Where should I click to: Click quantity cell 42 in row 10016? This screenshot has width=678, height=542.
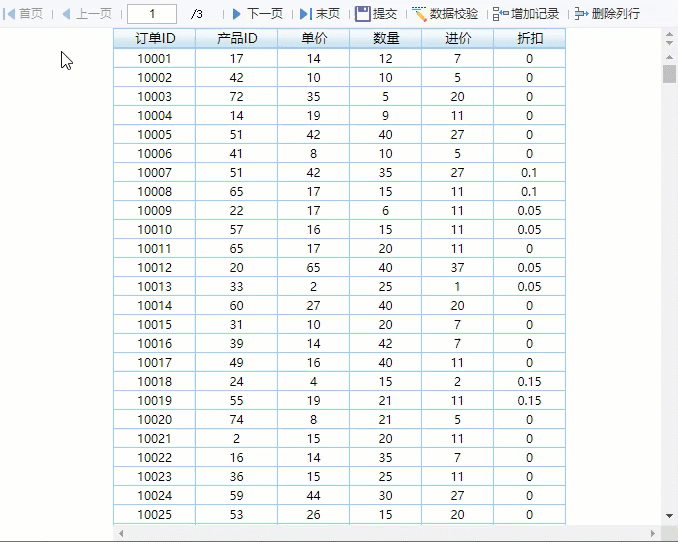click(386, 343)
